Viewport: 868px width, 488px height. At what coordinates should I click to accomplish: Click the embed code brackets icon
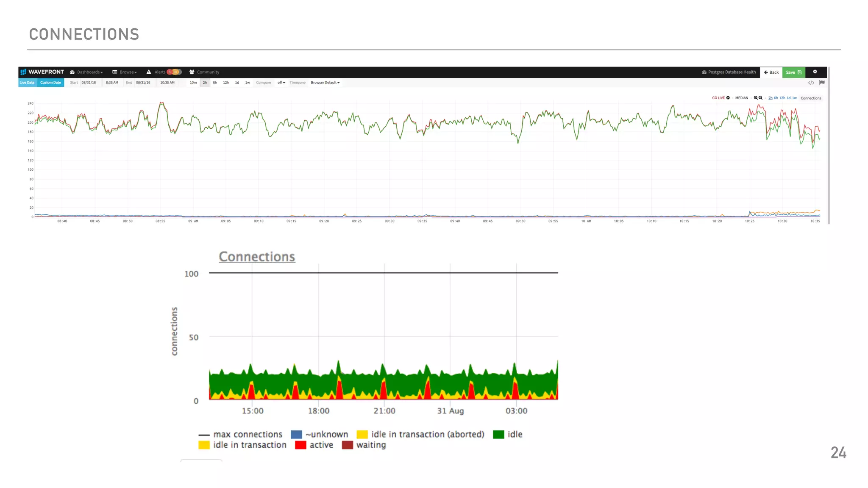click(811, 83)
